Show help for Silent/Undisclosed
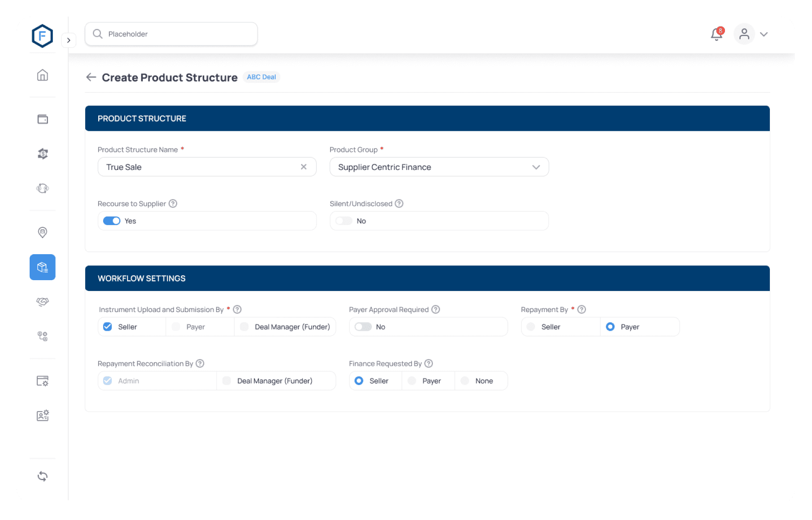Image resolution: width=812 pixels, height=520 pixels. pyautogui.click(x=399, y=204)
